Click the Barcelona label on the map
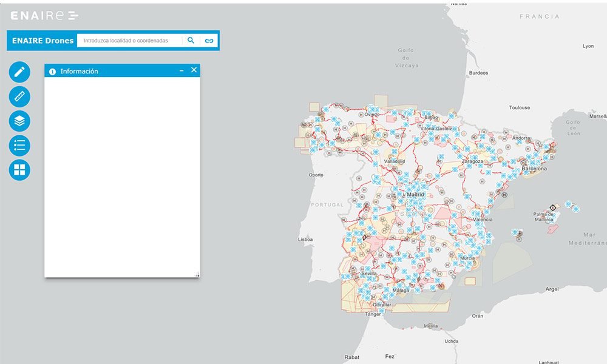Image resolution: width=607 pixels, height=364 pixels. click(534, 169)
